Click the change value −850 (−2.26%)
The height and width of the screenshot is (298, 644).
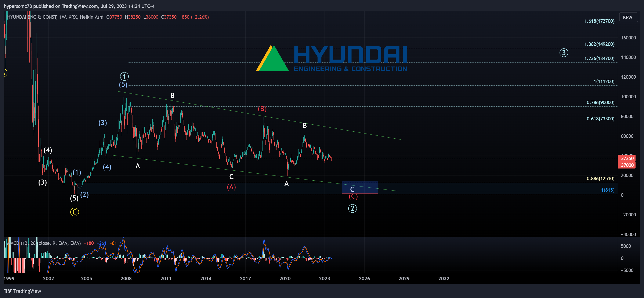click(x=194, y=17)
